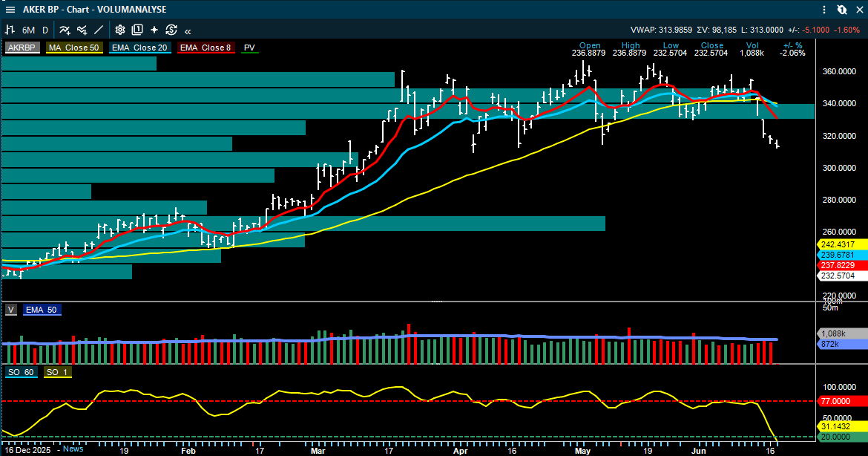Screen dimensions: 868x456
Task: Add an indicator with the line-plus icon
Action: pyautogui.click(x=65, y=30)
